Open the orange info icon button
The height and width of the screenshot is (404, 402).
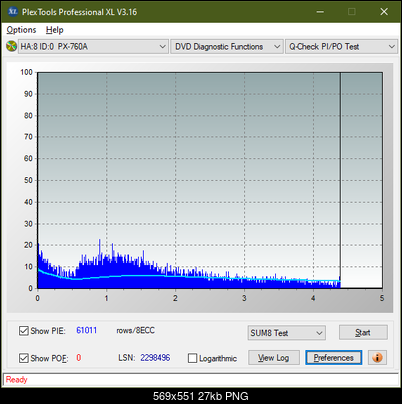point(377,358)
